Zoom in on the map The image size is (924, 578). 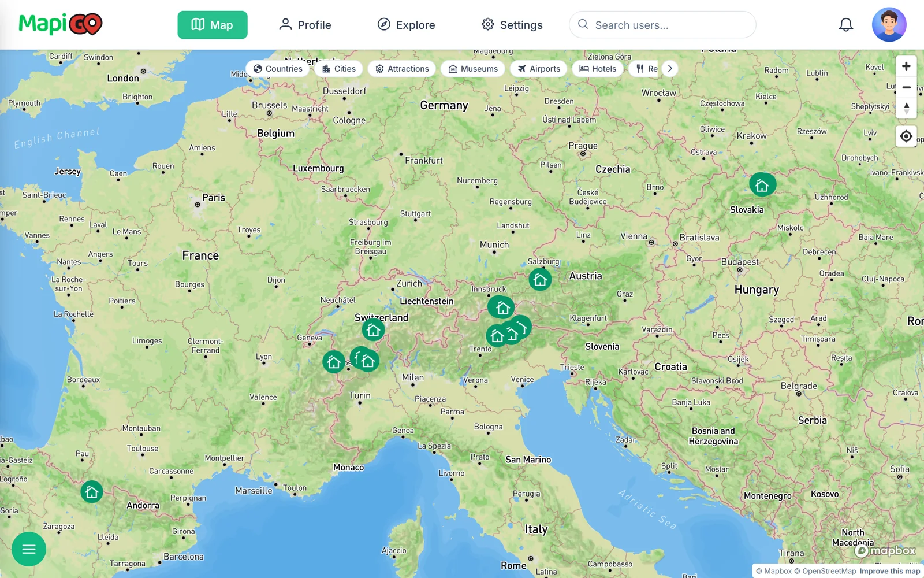point(906,66)
